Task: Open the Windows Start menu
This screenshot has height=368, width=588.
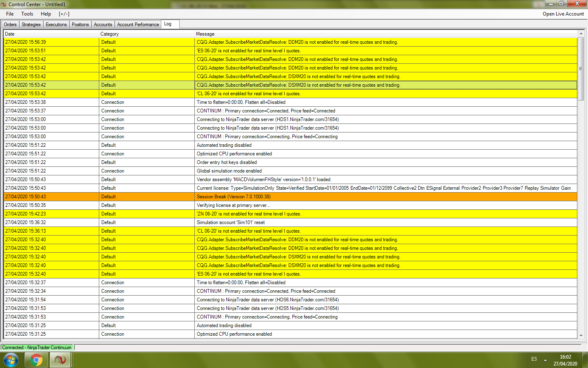Action: [x=11, y=360]
